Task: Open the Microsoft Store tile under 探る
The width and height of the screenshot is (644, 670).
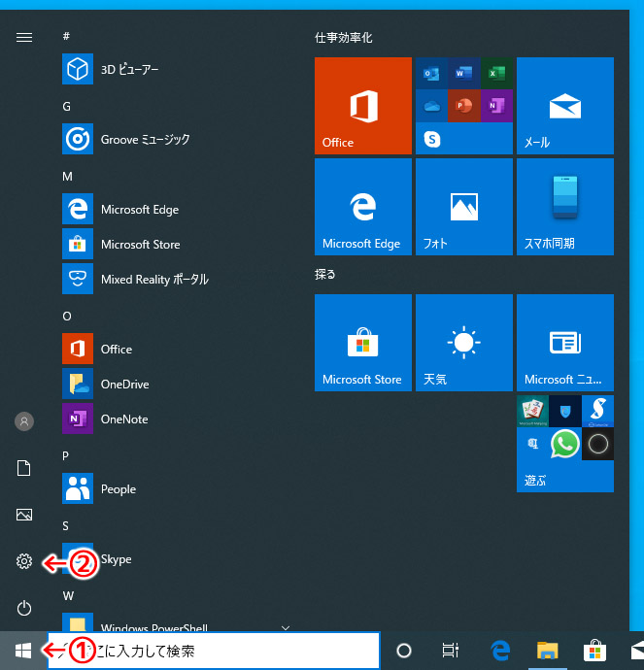Action: click(x=363, y=342)
